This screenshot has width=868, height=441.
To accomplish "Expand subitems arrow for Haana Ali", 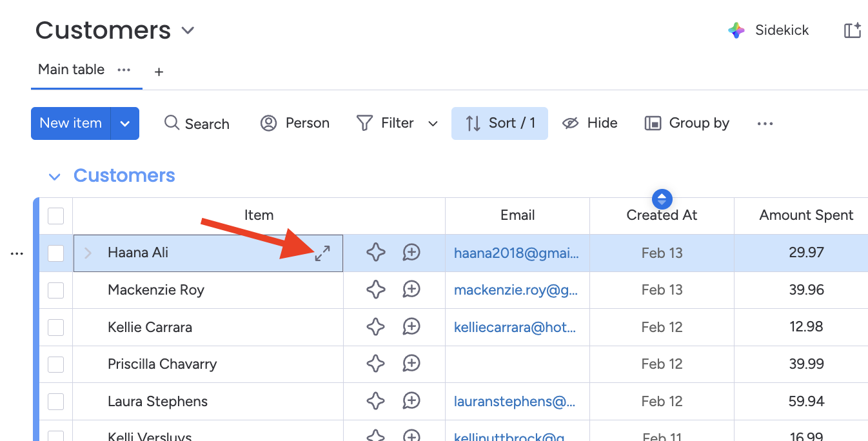I will coord(88,253).
